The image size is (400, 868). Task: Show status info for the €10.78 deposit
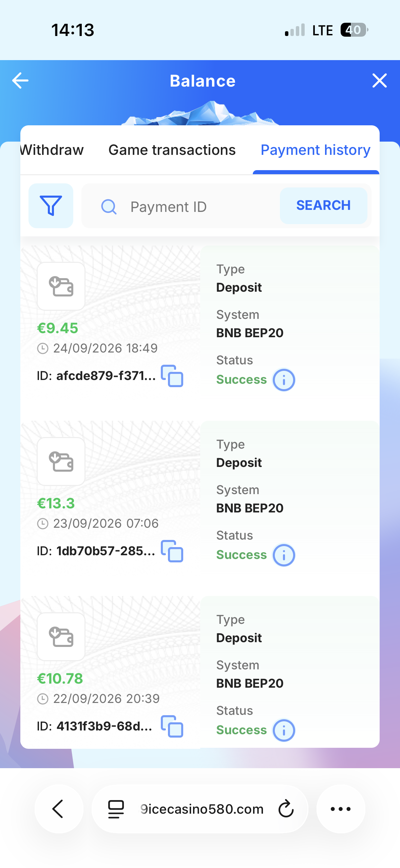tap(284, 730)
